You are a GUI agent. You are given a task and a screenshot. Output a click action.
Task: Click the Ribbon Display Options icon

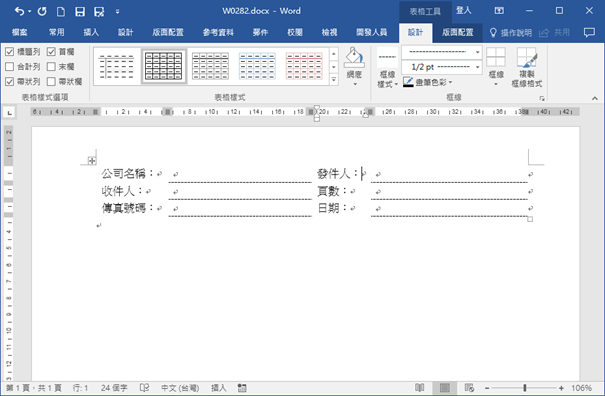pyautogui.click(x=499, y=11)
